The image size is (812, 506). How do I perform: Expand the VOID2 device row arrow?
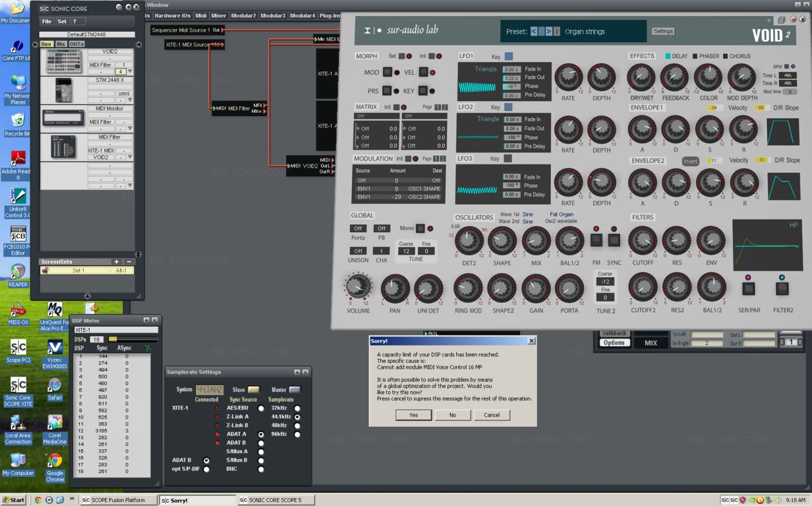[x=131, y=72]
